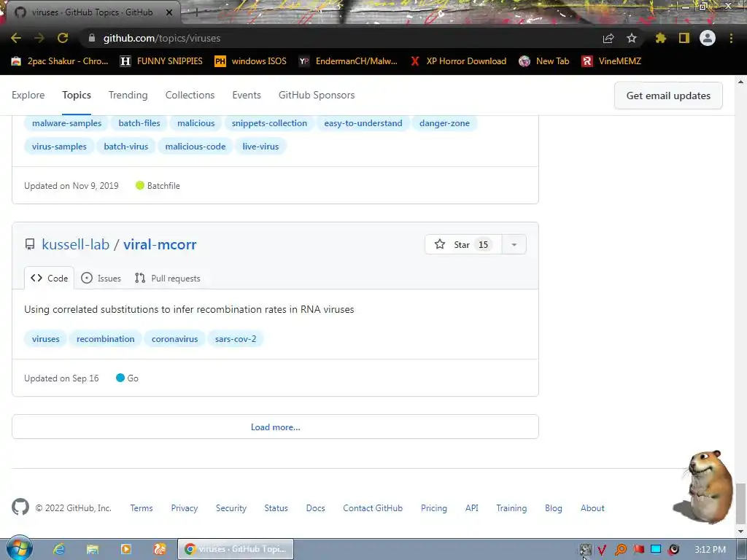This screenshot has height=560, width=747.
Task: Open the About footer link
Action: pyautogui.click(x=592, y=508)
